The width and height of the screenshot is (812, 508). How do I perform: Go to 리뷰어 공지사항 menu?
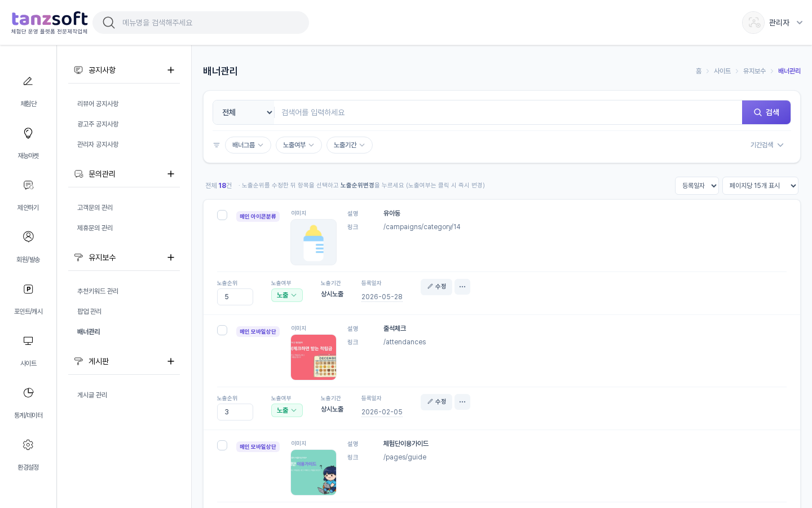(98, 104)
